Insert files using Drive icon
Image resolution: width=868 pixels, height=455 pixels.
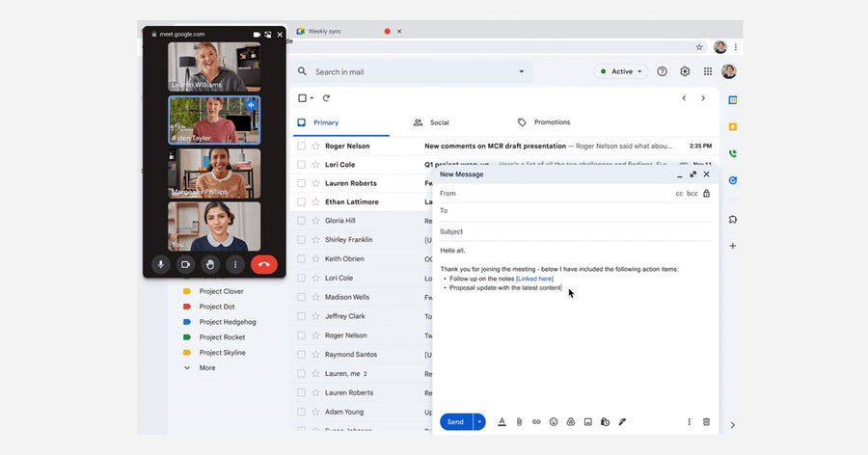(x=571, y=422)
